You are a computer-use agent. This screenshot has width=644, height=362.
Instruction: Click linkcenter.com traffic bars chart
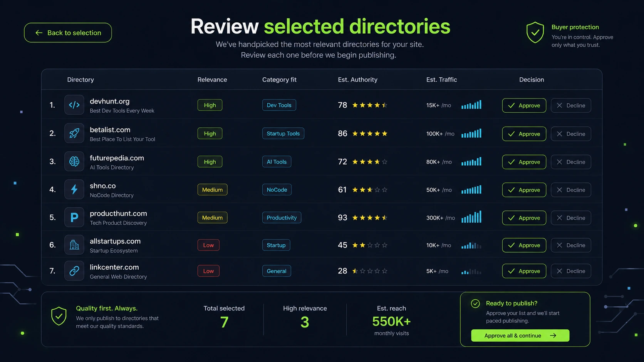point(471,271)
